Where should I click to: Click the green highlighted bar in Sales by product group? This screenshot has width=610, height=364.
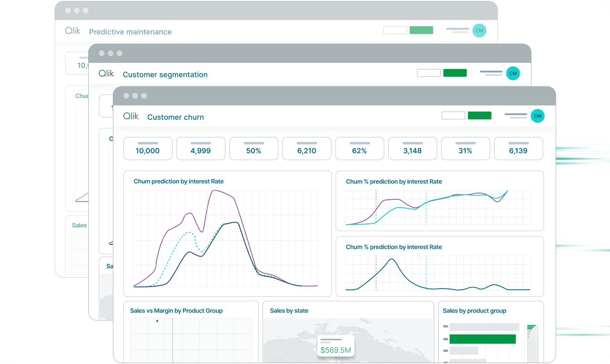(x=483, y=339)
